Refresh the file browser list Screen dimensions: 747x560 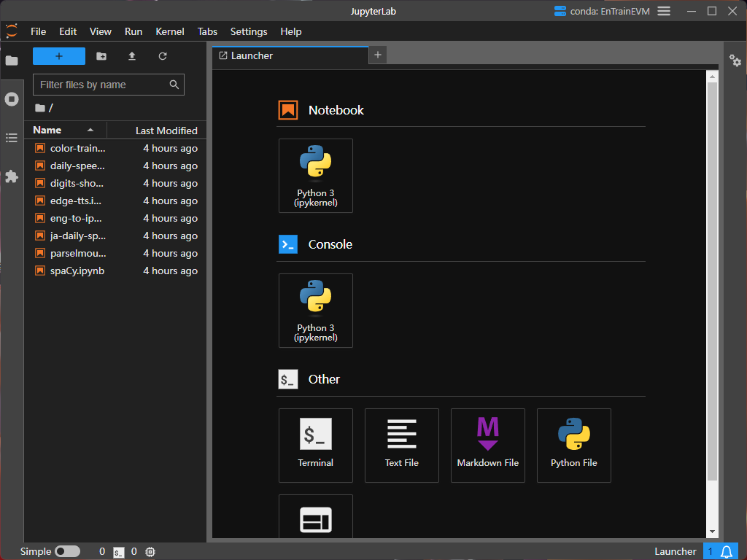click(163, 56)
